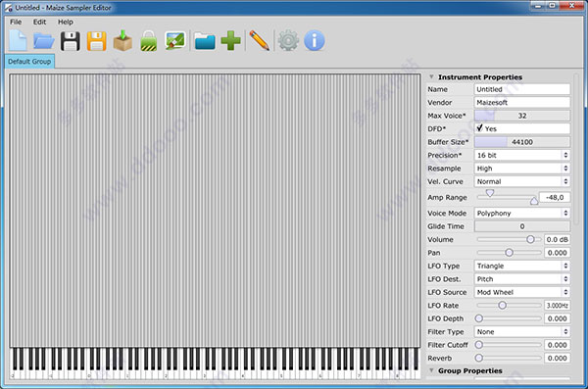Open settings via the gear icon
Viewport: 588px width, 389px height.
[x=288, y=40]
